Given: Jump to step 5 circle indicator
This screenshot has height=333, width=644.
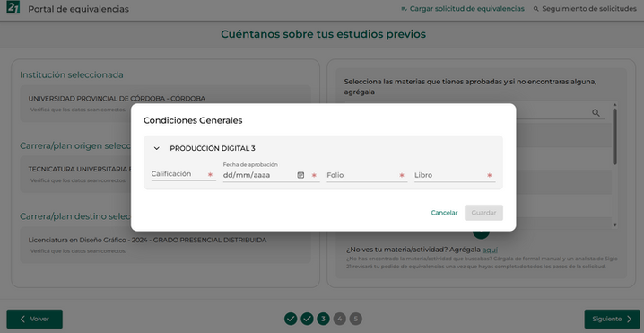Looking at the screenshot, I should click(356, 319).
